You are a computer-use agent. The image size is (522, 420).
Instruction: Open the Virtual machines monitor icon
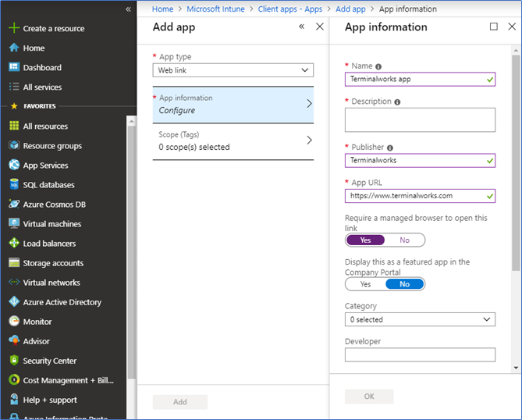coord(14,223)
